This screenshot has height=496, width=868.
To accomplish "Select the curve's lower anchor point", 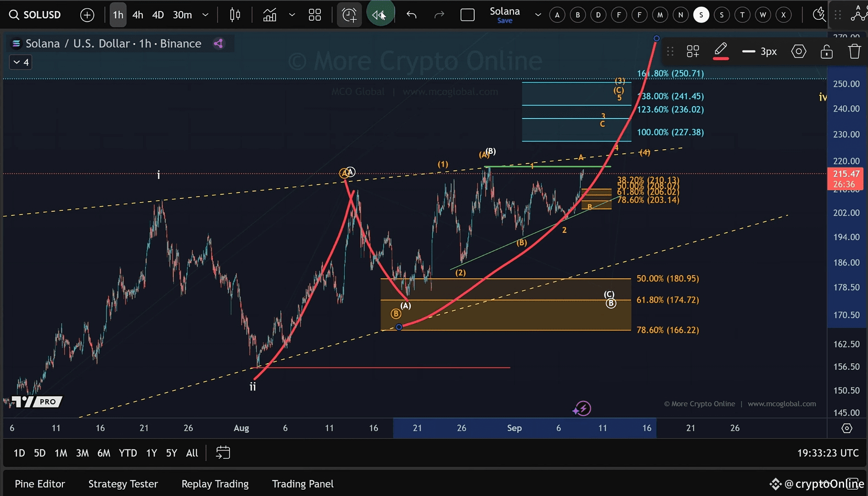I will coord(399,327).
